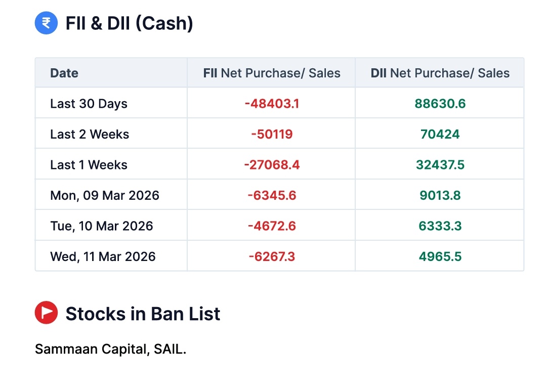Select the FII Net Purchase/ Sales header
Viewport: 546px width, 392px height.
pos(272,73)
